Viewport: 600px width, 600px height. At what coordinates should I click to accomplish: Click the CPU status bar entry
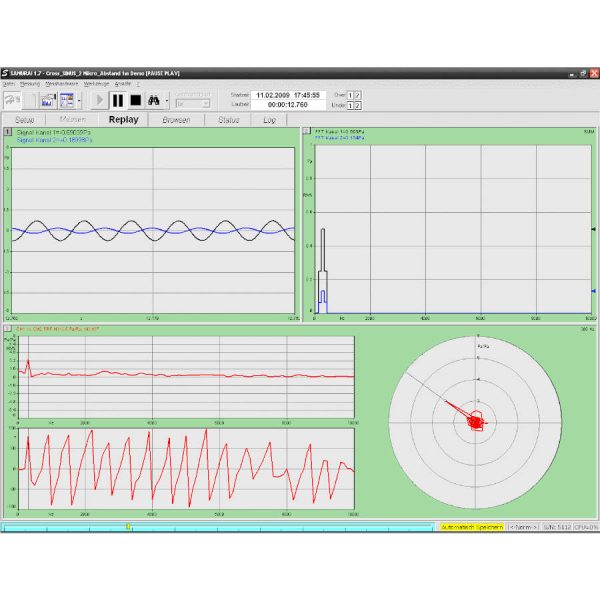click(x=586, y=527)
